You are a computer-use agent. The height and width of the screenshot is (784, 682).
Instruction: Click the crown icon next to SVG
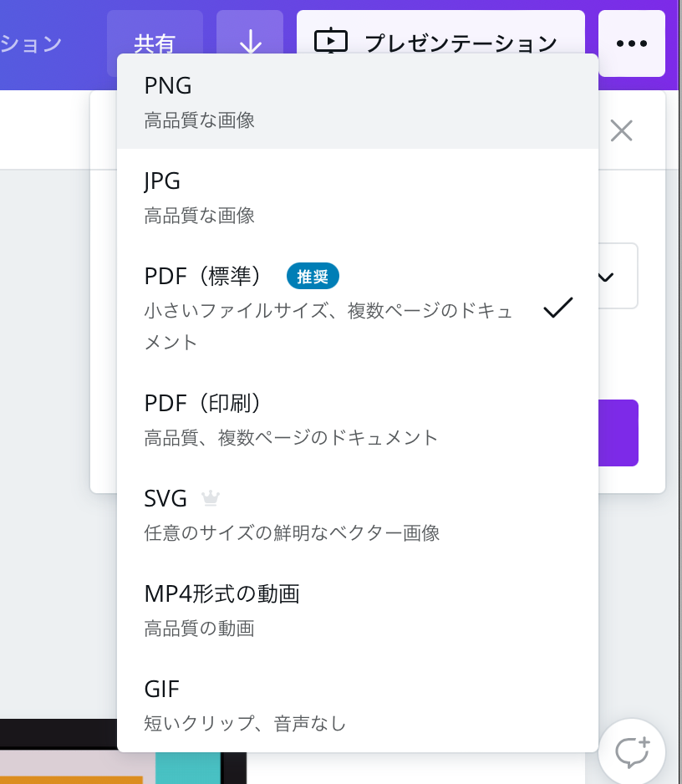pyautogui.click(x=211, y=498)
